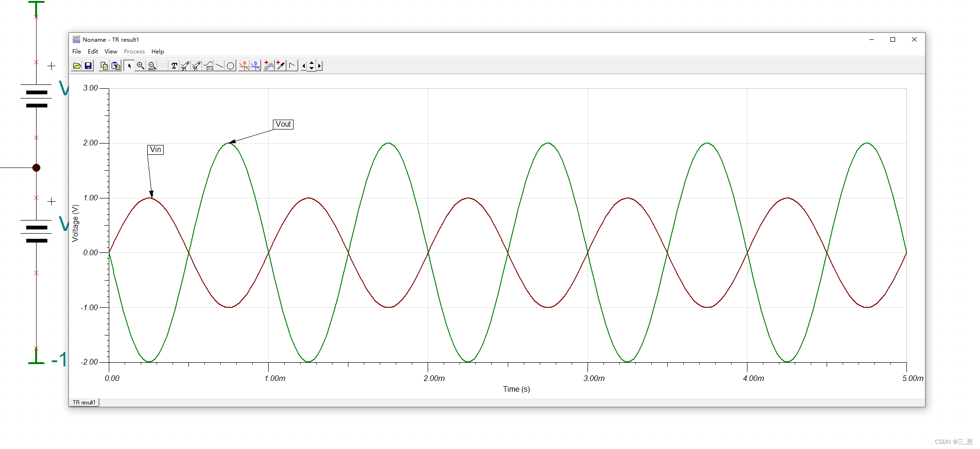The image size is (980, 449).
Task: Save the result with the floppy disk icon
Action: [88, 66]
